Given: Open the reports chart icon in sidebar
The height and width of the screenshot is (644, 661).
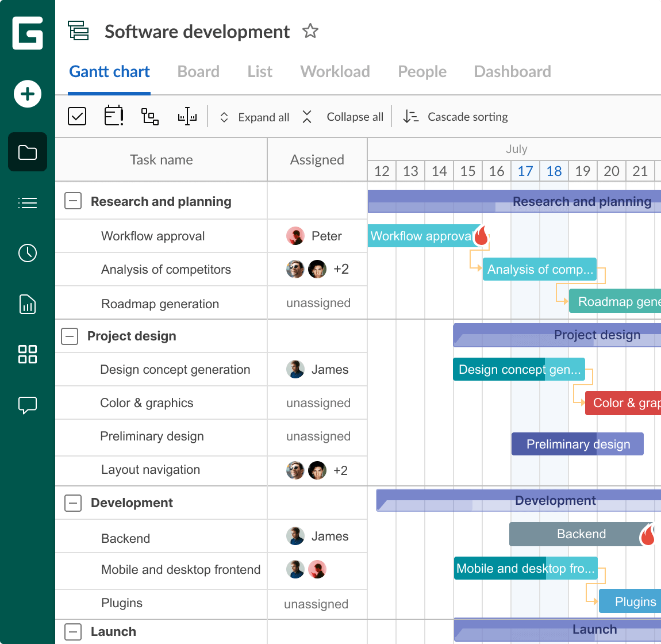Looking at the screenshot, I should 28,304.
